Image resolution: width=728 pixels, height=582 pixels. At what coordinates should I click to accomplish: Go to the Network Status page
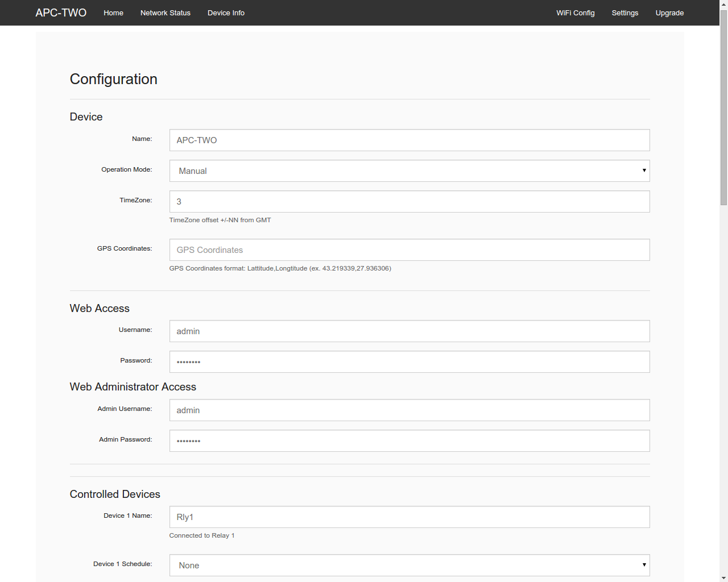pyautogui.click(x=165, y=13)
